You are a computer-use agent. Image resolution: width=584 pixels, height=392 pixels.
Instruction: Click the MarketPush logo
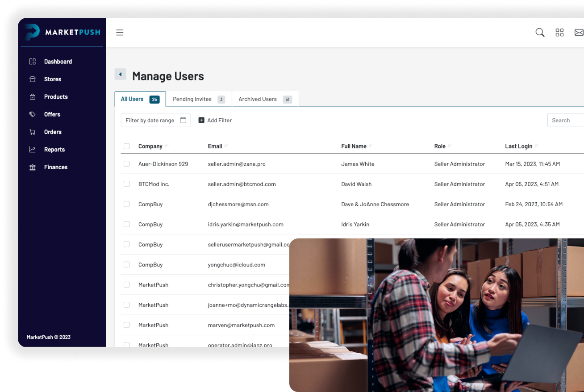click(x=63, y=32)
